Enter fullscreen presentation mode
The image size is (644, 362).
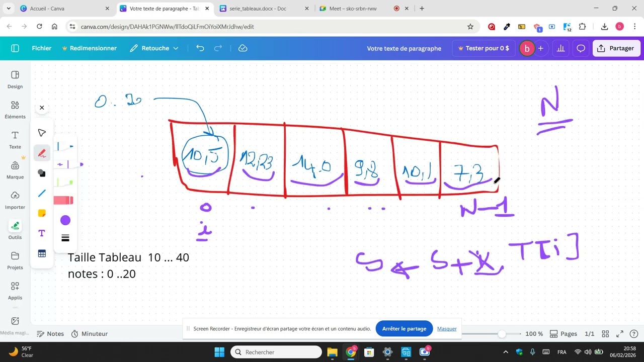coord(620,334)
